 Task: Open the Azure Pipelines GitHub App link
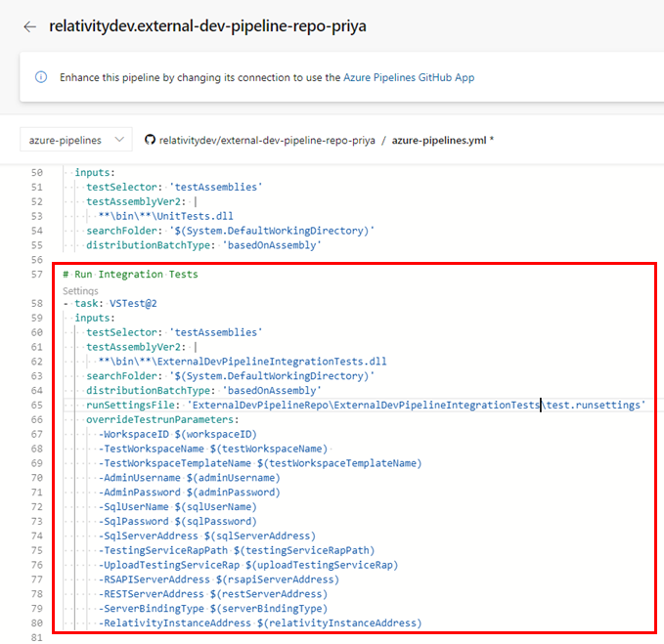click(409, 77)
